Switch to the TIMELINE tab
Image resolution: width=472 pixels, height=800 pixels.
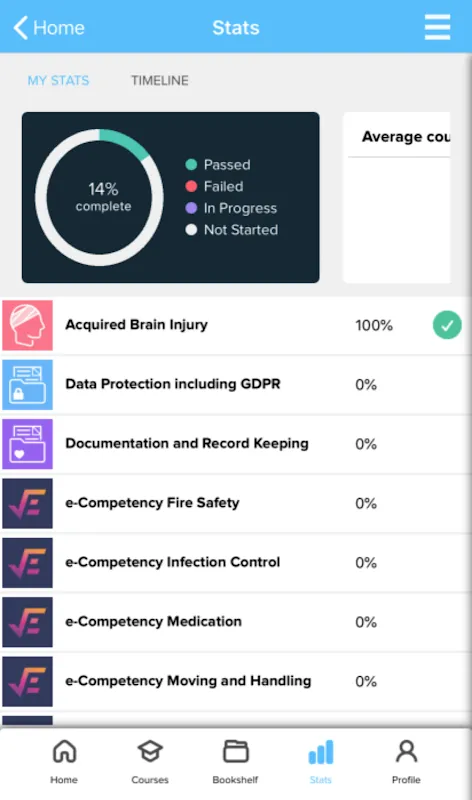160,81
